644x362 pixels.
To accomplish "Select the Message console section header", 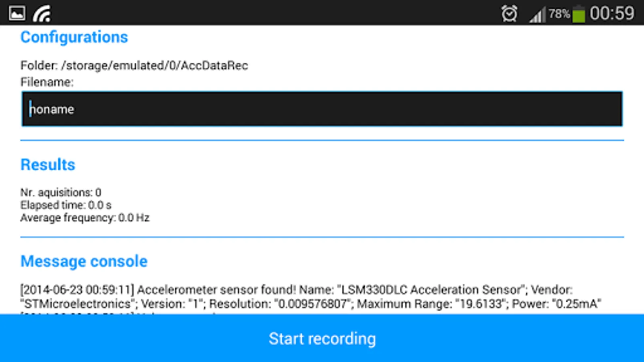I will (x=84, y=261).
